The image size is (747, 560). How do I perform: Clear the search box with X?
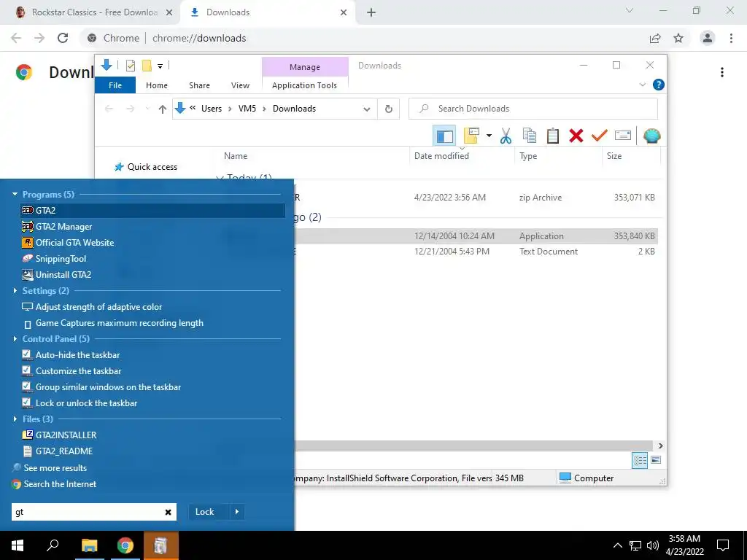pos(168,513)
